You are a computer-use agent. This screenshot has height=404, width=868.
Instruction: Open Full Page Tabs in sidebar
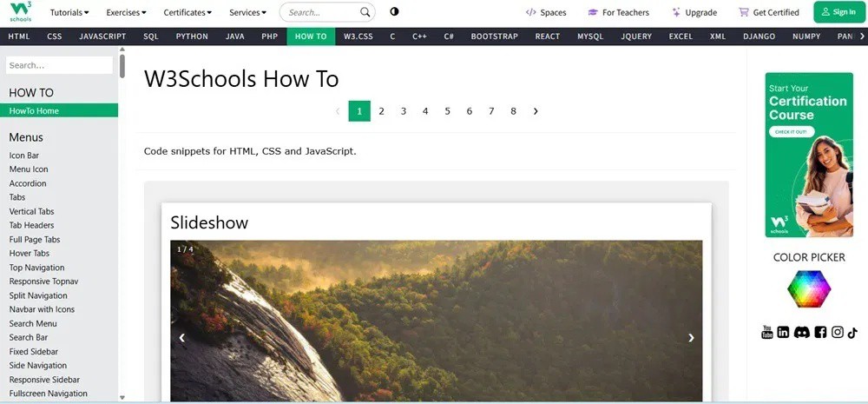(x=35, y=240)
